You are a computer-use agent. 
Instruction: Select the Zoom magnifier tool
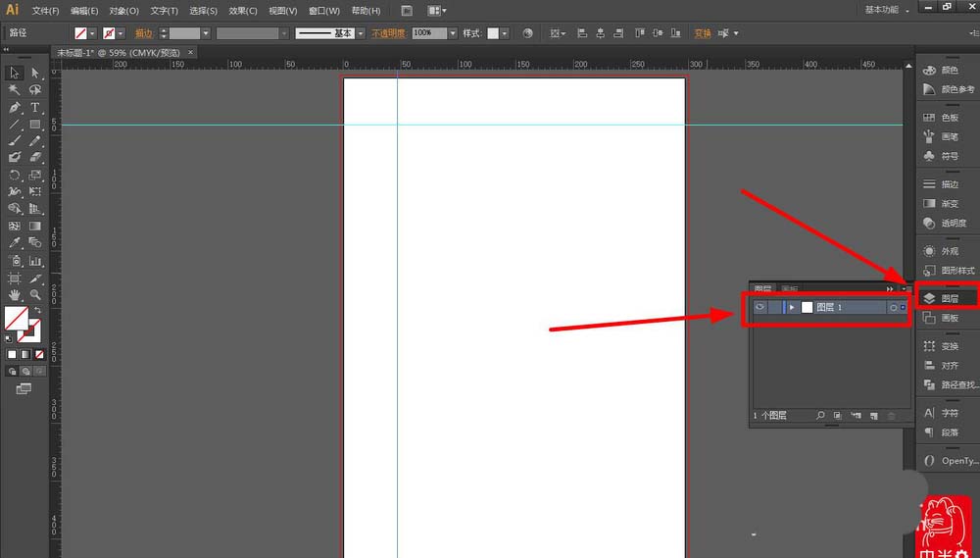(35, 294)
